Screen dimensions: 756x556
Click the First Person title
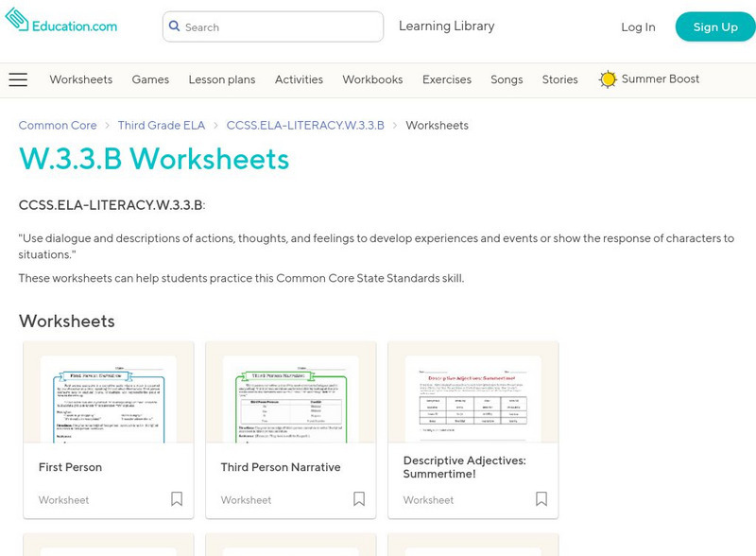point(70,467)
